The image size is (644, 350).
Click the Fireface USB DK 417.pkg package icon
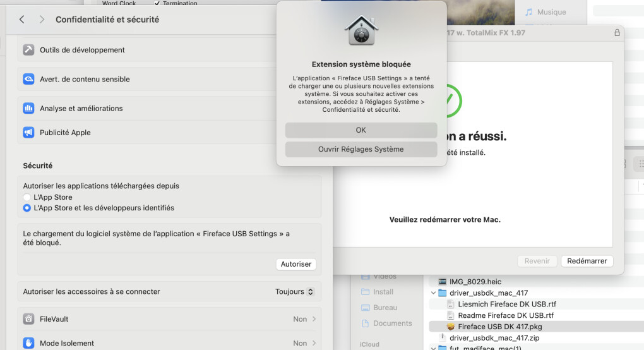(451, 327)
